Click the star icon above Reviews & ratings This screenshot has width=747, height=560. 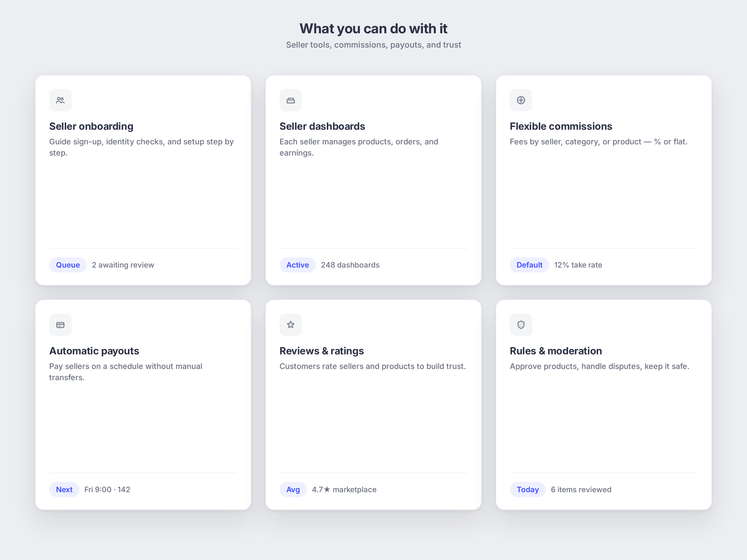(291, 325)
